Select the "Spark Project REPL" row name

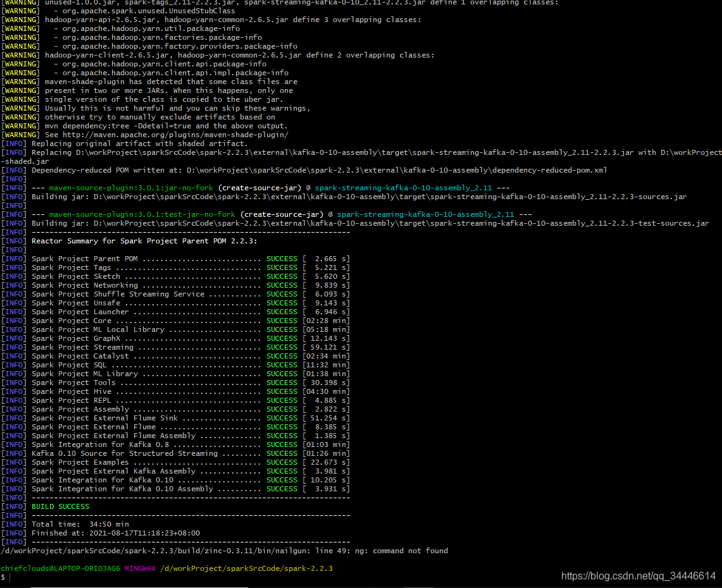(71, 400)
